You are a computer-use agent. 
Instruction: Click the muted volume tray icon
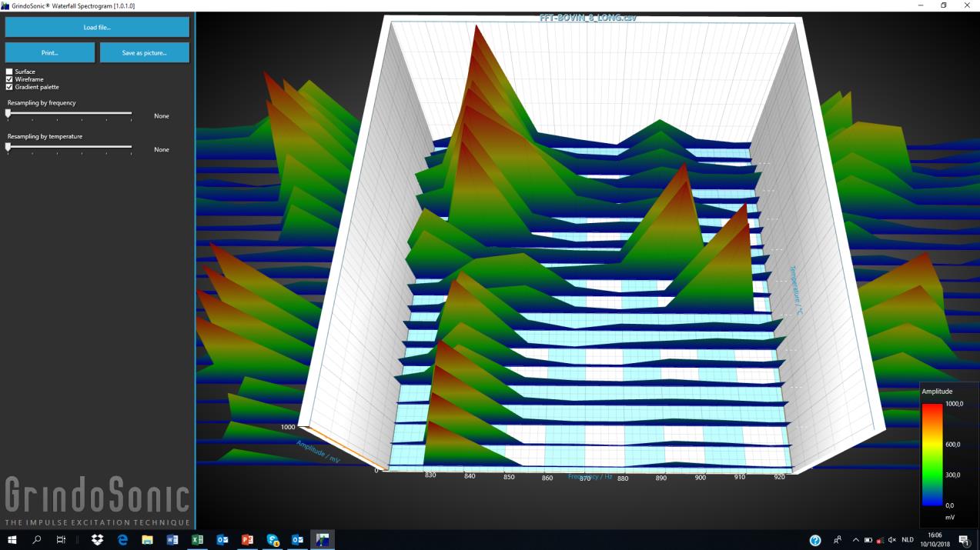(893, 540)
